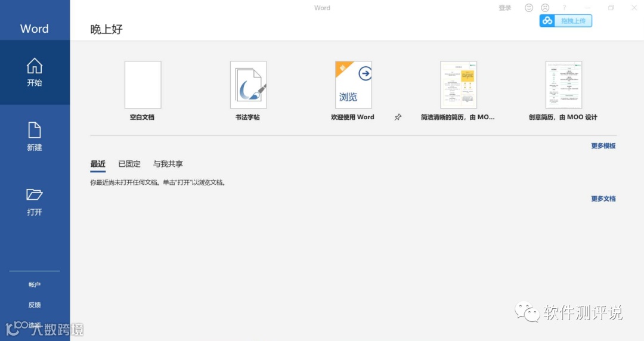Open the 选项 options entry
This screenshot has width=644, height=341.
coord(35,325)
